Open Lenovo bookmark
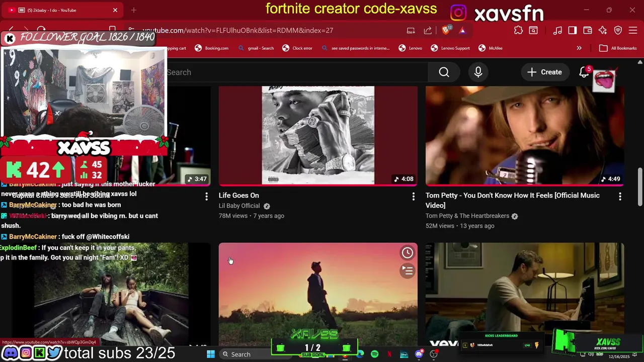 point(410,48)
